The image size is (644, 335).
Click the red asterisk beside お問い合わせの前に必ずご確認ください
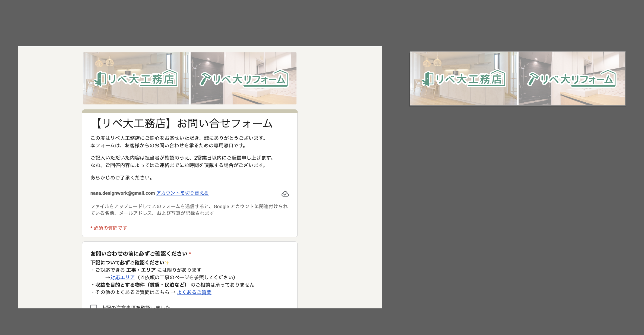[190, 254]
